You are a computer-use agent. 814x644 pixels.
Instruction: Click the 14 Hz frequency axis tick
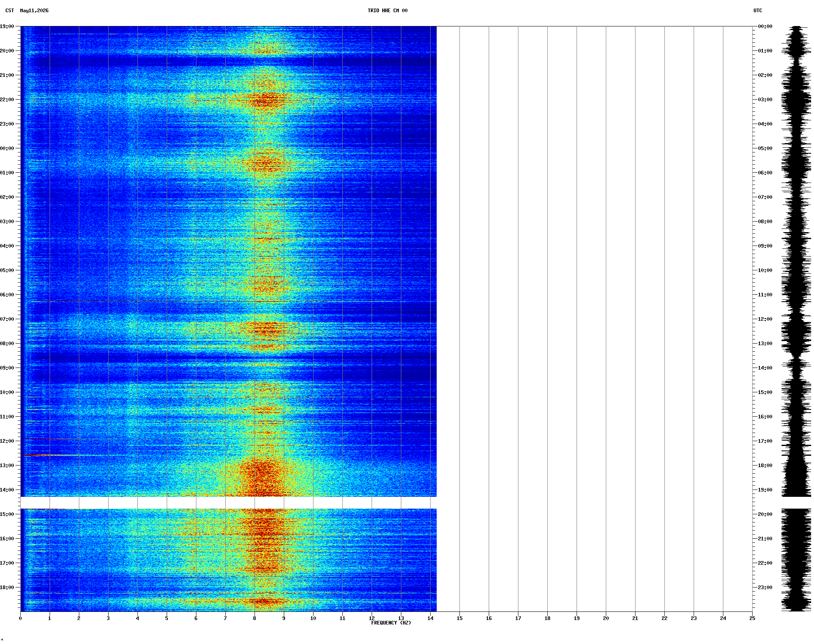(430, 618)
